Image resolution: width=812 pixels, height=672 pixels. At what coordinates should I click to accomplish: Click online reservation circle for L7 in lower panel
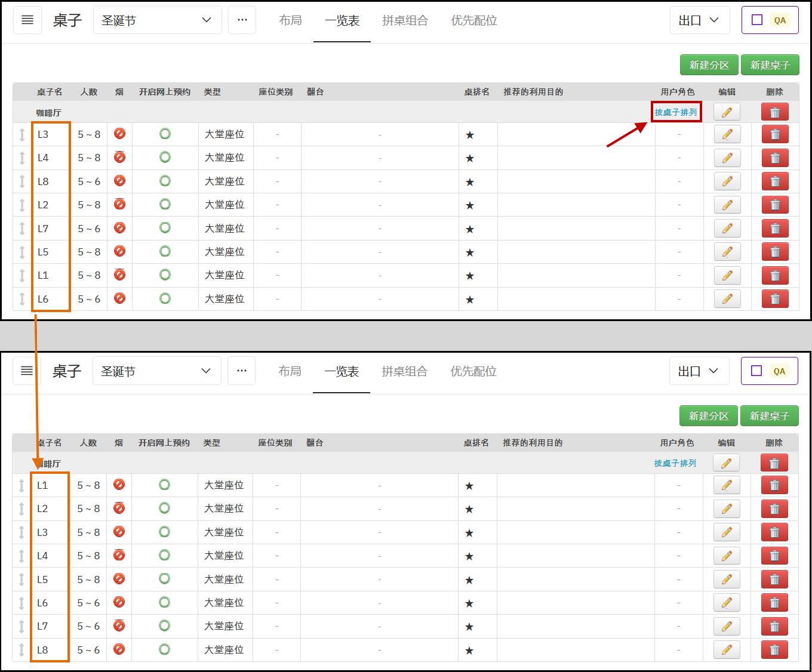tap(165, 625)
